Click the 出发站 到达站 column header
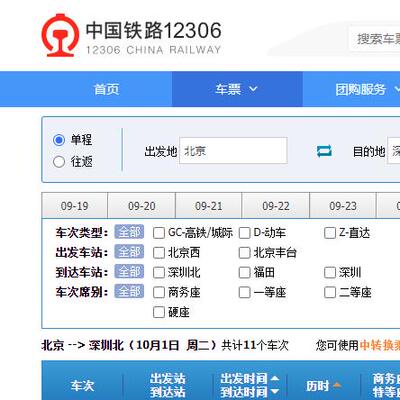400x400 pixels. pyautogui.click(x=167, y=385)
